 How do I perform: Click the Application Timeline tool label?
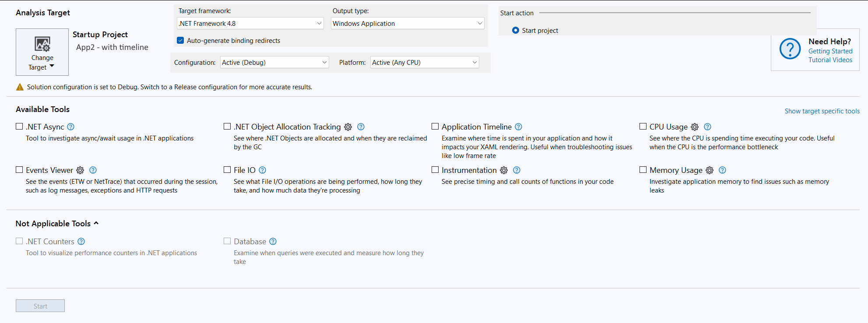[477, 127]
